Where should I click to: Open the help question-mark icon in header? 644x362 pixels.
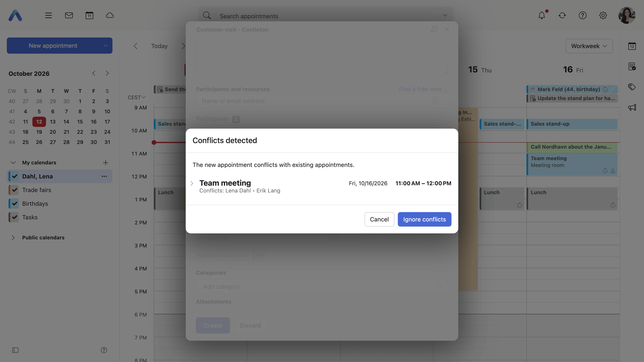pyautogui.click(x=582, y=16)
